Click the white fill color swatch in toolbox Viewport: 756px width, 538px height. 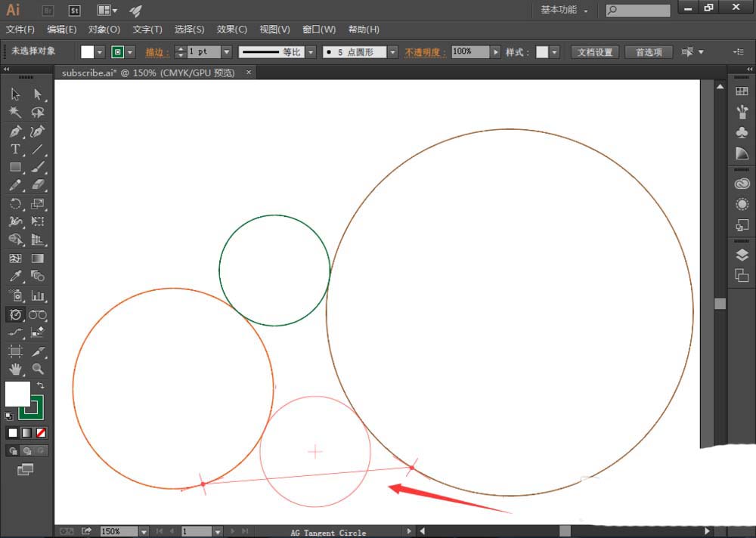(17, 394)
